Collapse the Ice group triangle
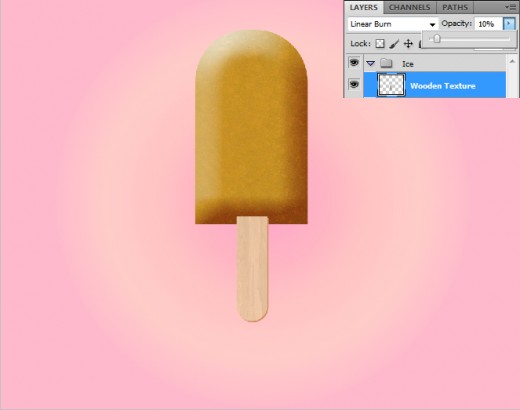 [x=371, y=63]
